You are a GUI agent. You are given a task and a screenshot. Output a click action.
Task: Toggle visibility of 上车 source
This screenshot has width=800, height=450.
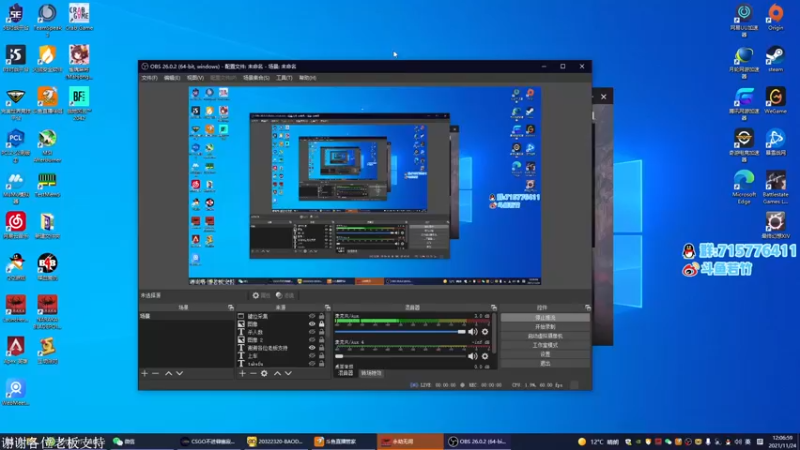coord(312,356)
